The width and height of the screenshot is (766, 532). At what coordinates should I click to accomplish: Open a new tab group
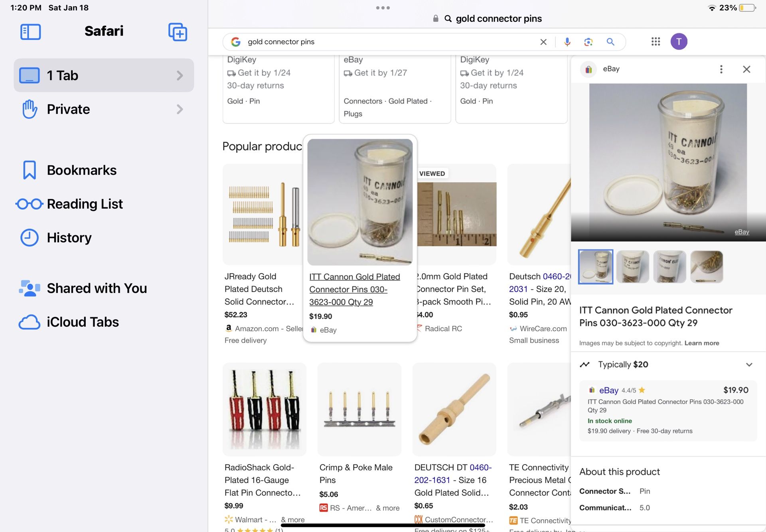click(178, 32)
